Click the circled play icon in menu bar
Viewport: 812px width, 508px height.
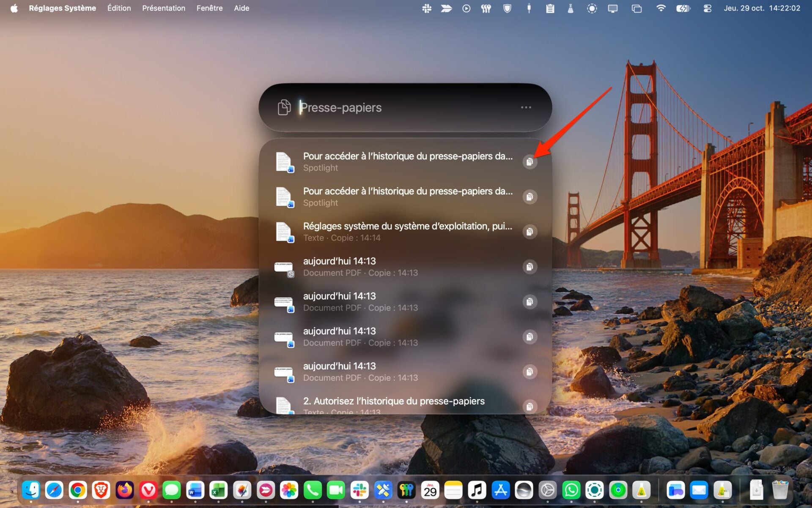pos(466,8)
